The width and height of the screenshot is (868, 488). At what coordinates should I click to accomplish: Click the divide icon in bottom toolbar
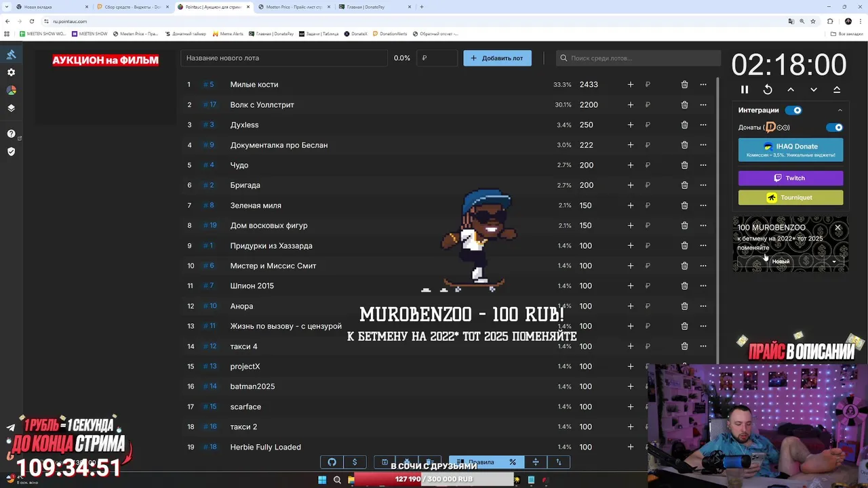coord(536,462)
